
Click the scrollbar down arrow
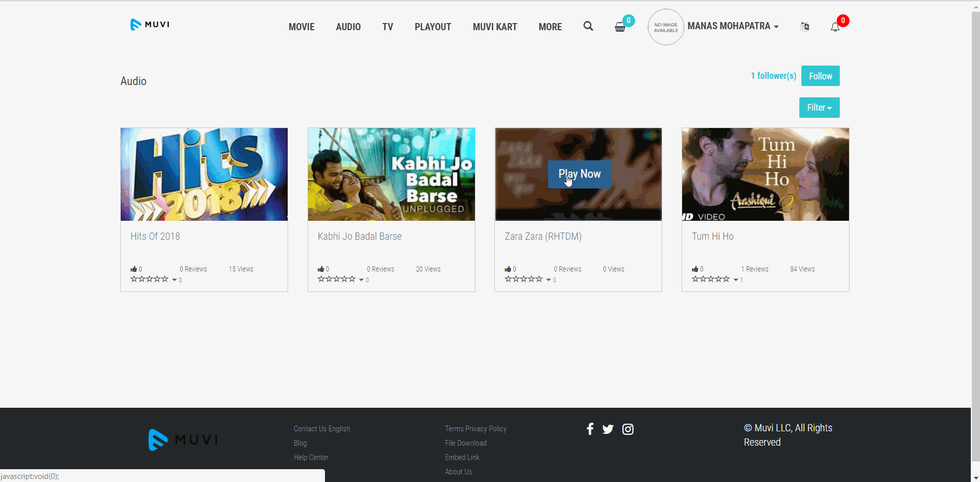coord(975,478)
